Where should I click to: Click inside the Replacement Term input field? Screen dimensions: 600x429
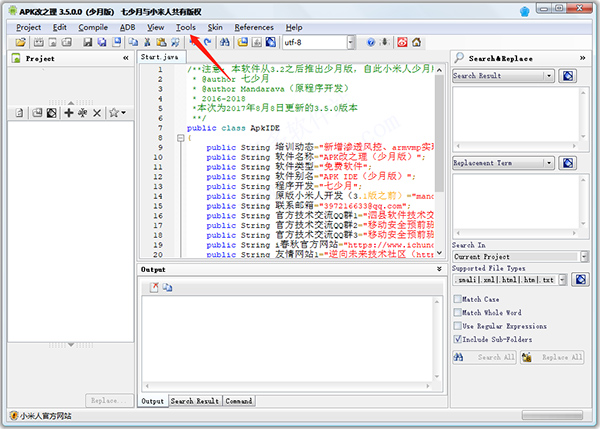point(498,163)
